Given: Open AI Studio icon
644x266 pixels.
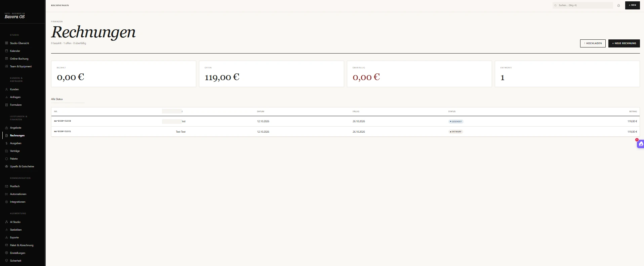Looking at the screenshot, I should click(x=6, y=222).
